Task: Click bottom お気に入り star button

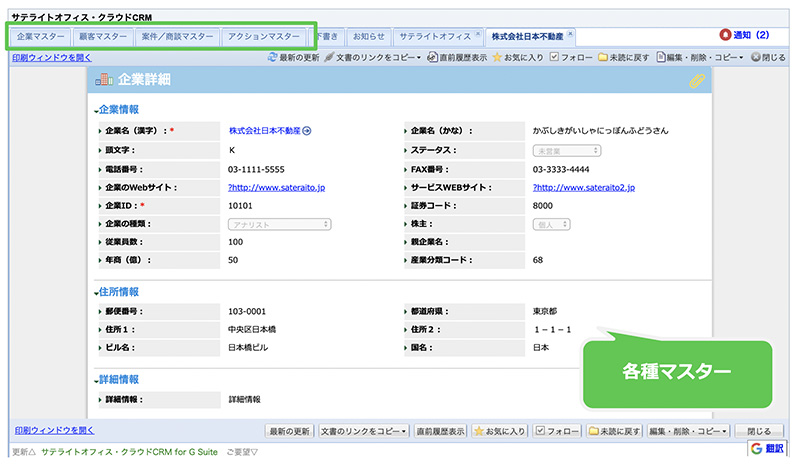Action: [499, 431]
